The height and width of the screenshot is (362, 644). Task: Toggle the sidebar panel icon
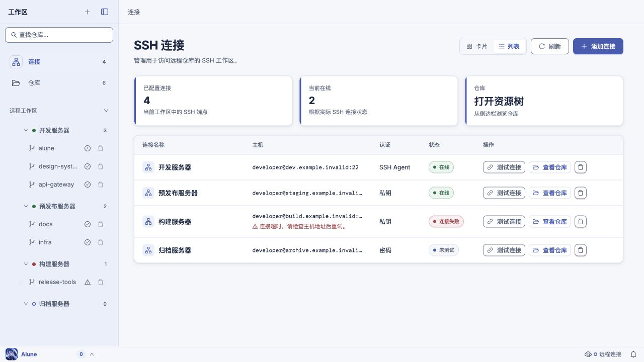click(x=105, y=12)
